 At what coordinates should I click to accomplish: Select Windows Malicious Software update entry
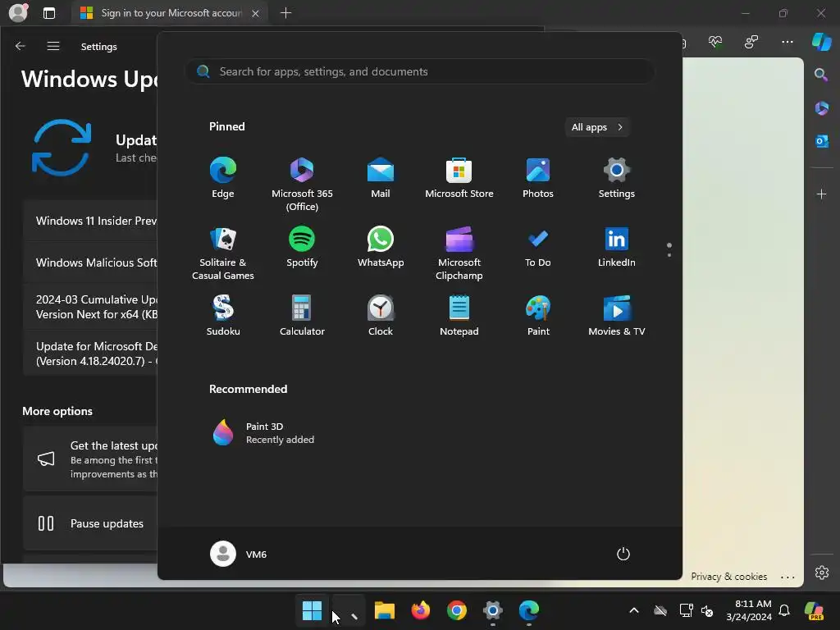[90, 262]
